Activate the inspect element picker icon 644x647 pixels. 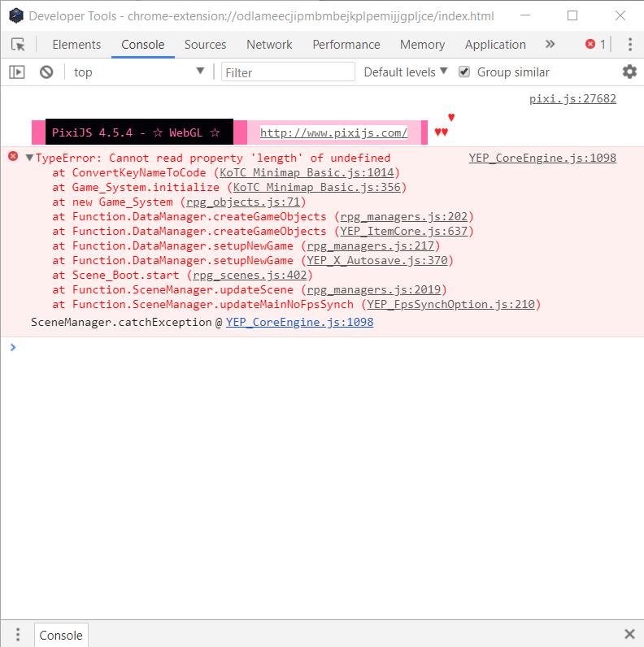click(x=18, y=44)
